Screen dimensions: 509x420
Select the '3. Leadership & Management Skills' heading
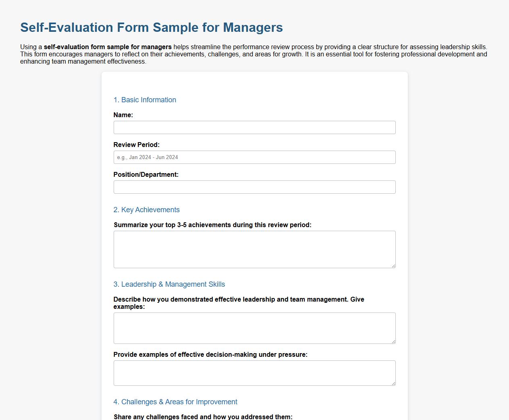pyautogui.click(x=169, y=284)
